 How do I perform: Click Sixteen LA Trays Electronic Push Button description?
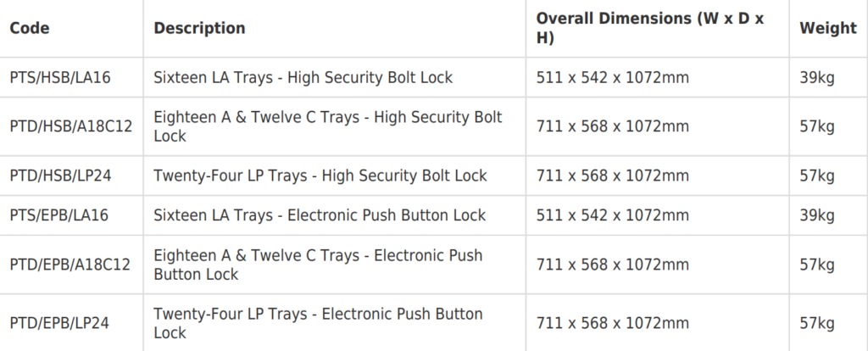320,215
